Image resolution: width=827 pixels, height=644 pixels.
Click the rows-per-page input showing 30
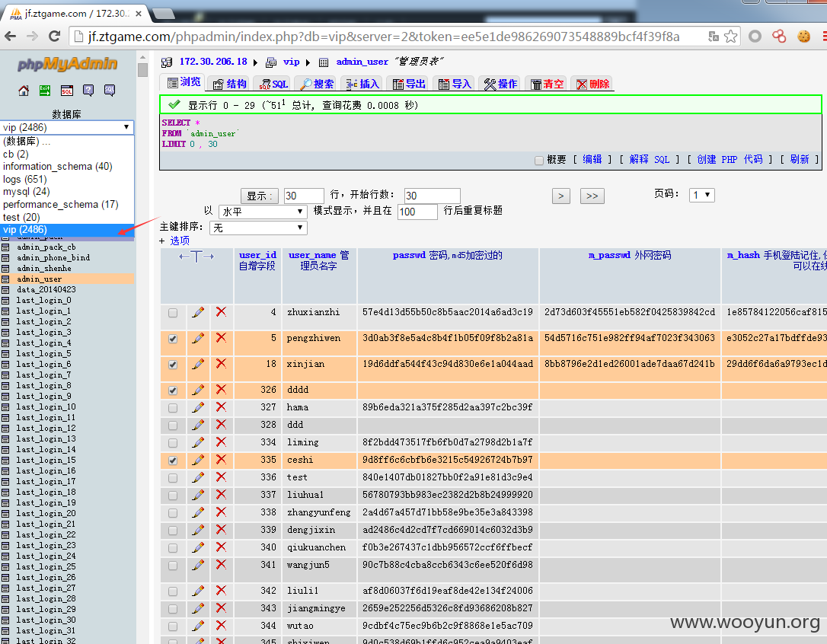(x=304, y=196)
